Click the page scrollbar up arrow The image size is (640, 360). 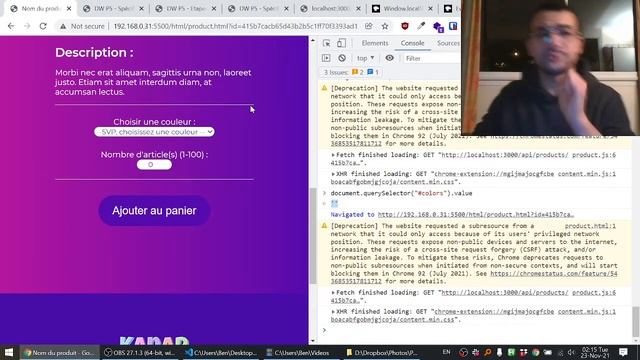click(x=313, y=40)
